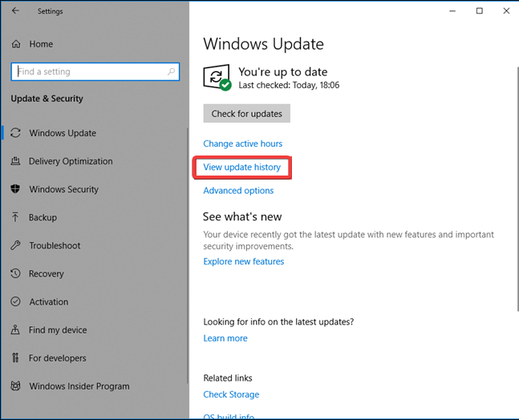Click the update status icon with green check
The height and width of the screenshot is (420, 519).
217,78
